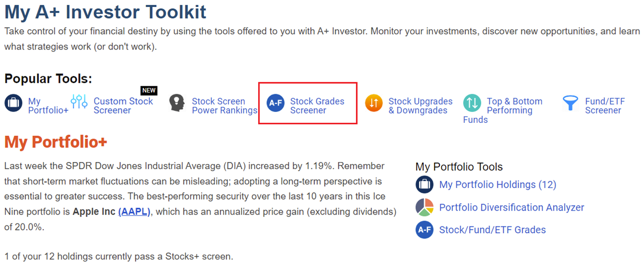Screen dimensions: 644x270
Task: Click the Portfolio Diversification pie chart icon
Action: (x=425, y=208)
